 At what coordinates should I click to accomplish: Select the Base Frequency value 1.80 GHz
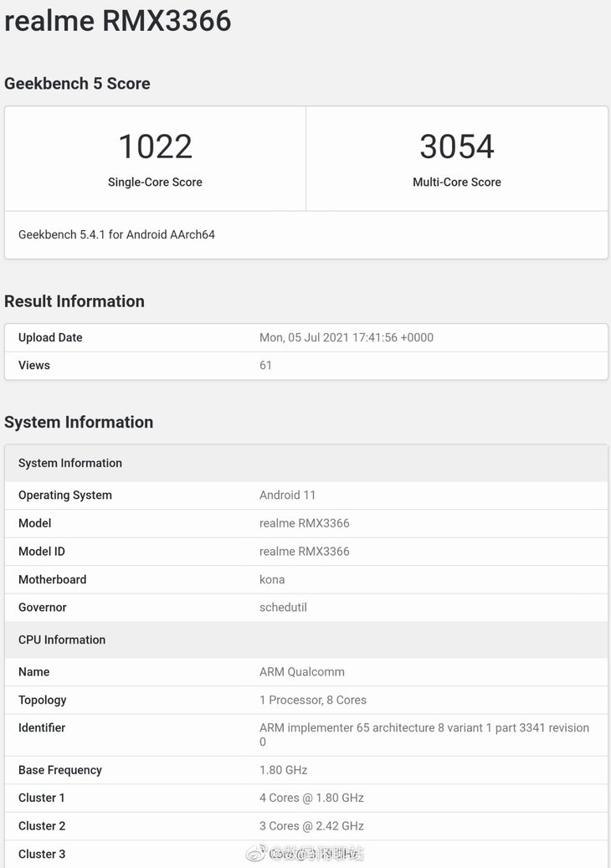[x=283, y=770]
